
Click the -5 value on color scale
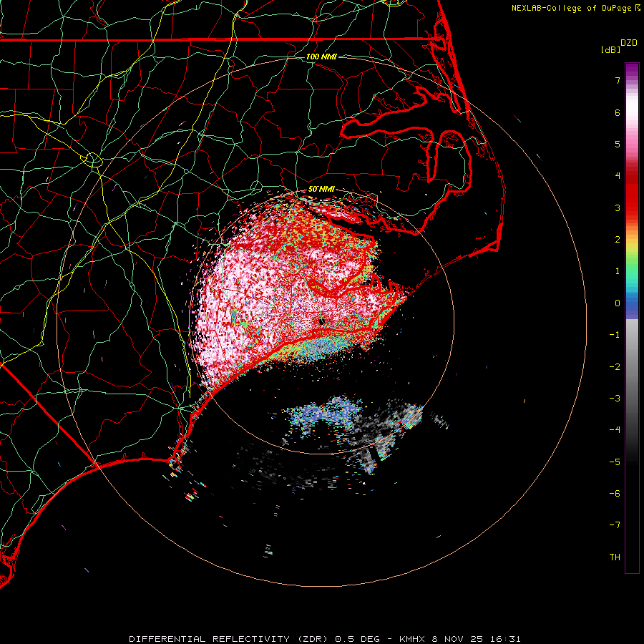click(x=615, y=462)
